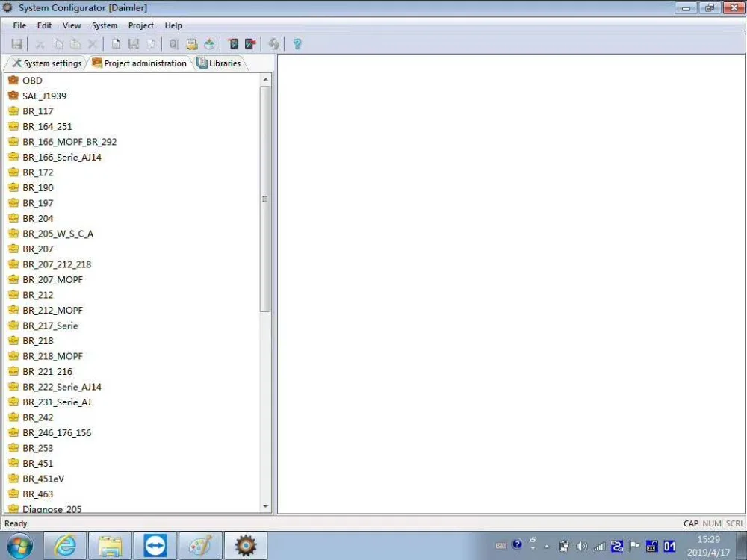The image size is (747, 560).
Task: Select the BR_212_MOPF project
Action: pyautogui.click(x=52, y=310)
